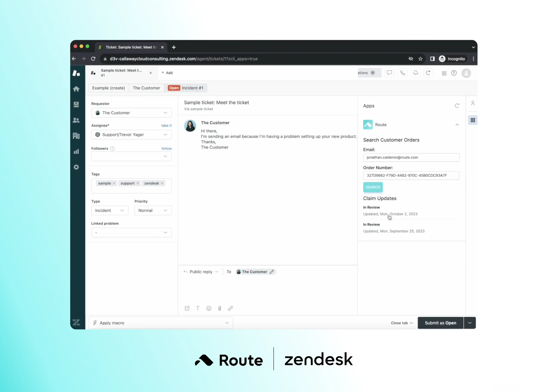This screenshot has height=392, width=548.
Task: Refresh the Apps panel
Action: point(457,106)
